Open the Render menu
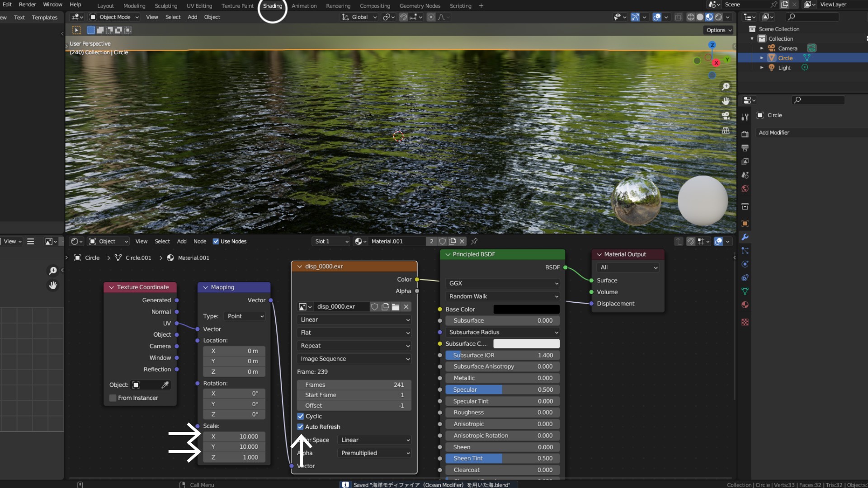Image resolution: width=868 pixels, height=488 pixels. [x=27, y=5]
